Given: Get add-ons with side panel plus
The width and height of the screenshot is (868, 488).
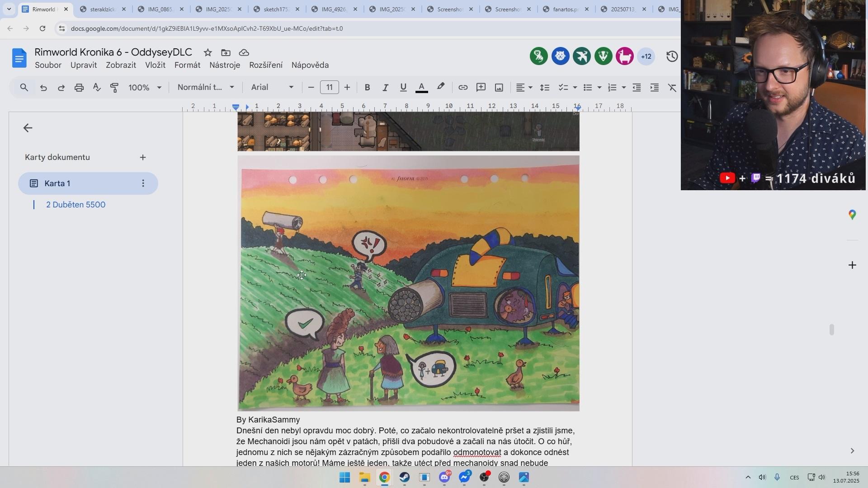Looking at the screenshot, I should pos(852,265).
